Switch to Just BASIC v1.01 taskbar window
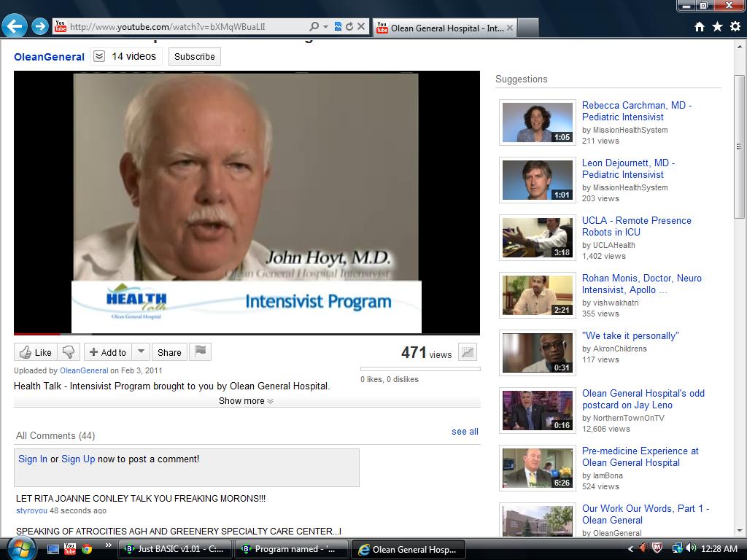 pyautogui.click(x=174, y=549)
